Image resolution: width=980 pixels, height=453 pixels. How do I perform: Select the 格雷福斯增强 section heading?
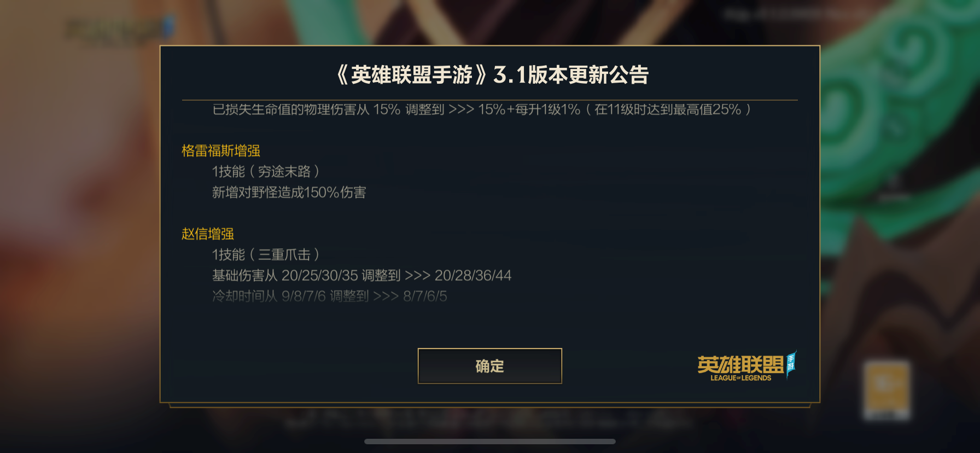click(221, 150)
